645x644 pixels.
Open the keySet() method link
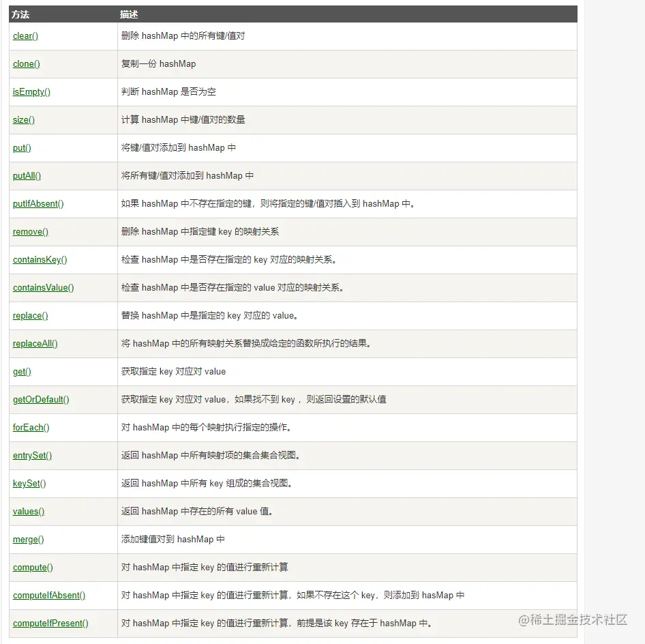point(29,484)
